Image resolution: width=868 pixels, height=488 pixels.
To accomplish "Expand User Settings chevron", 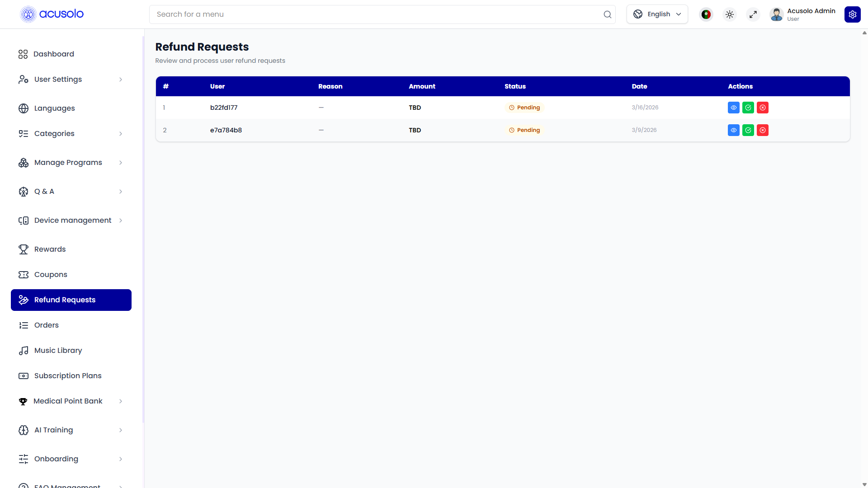I will (x=121, y=80).
